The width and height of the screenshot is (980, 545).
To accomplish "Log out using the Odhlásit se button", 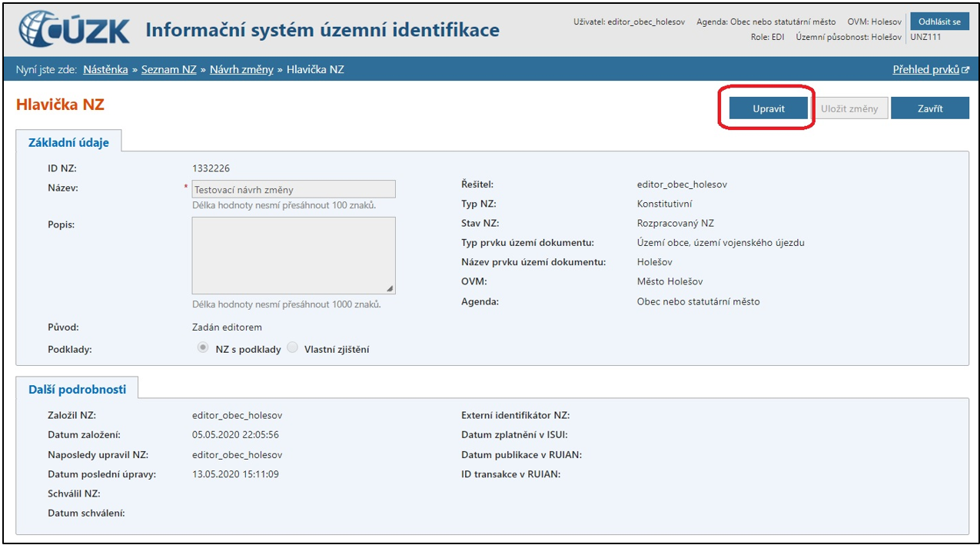I will (x=939, y=22).
